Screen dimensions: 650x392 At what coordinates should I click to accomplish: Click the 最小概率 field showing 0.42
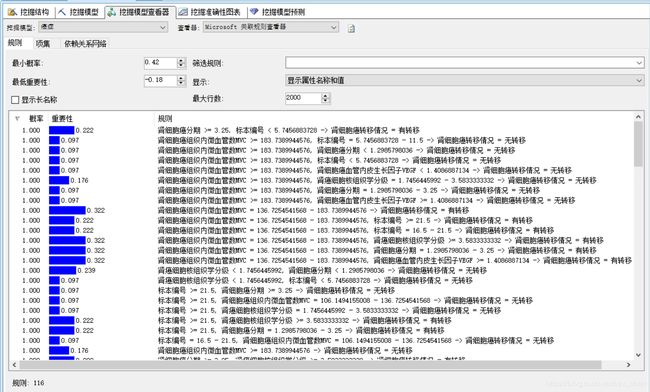pos(160,63)
